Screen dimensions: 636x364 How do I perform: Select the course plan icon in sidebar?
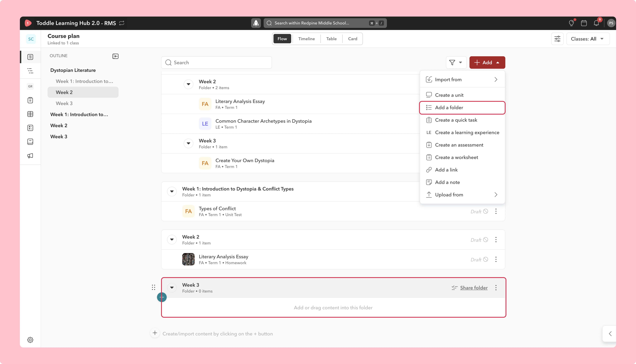[30, 57]
